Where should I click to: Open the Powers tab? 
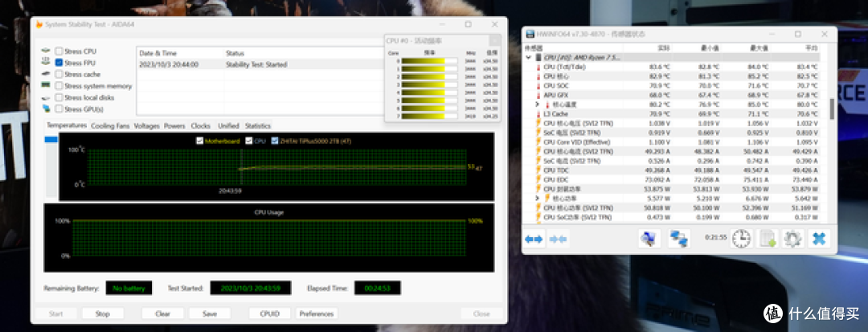coord(174,126)
